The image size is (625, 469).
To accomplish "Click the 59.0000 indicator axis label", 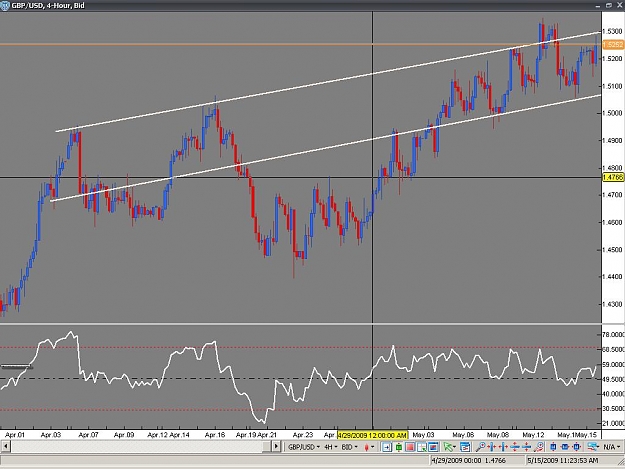I will [x=613, y=364].
